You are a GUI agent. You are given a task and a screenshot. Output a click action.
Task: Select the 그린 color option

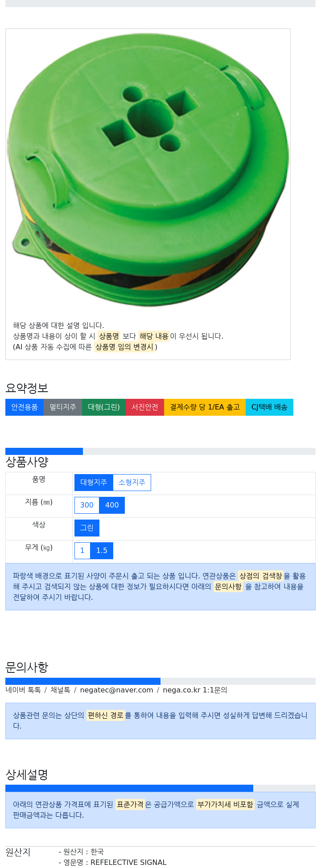[87, 528]
